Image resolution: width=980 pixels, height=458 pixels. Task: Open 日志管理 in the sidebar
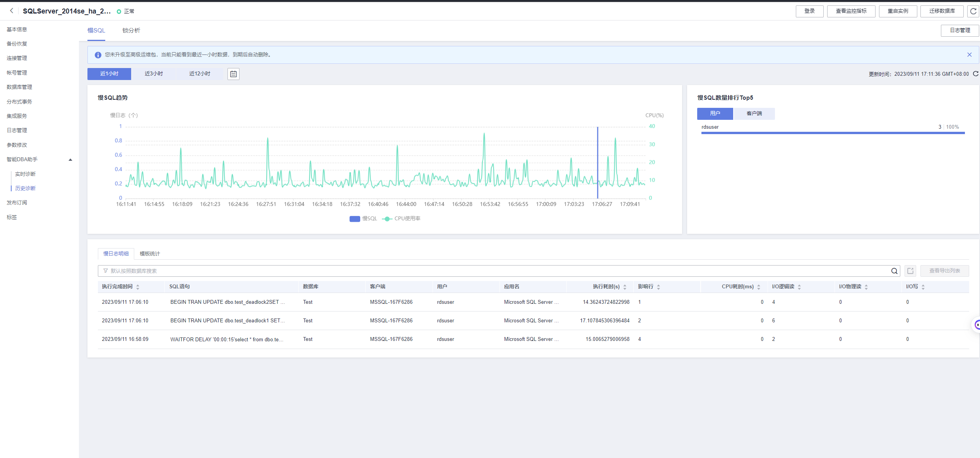[17, 130]
